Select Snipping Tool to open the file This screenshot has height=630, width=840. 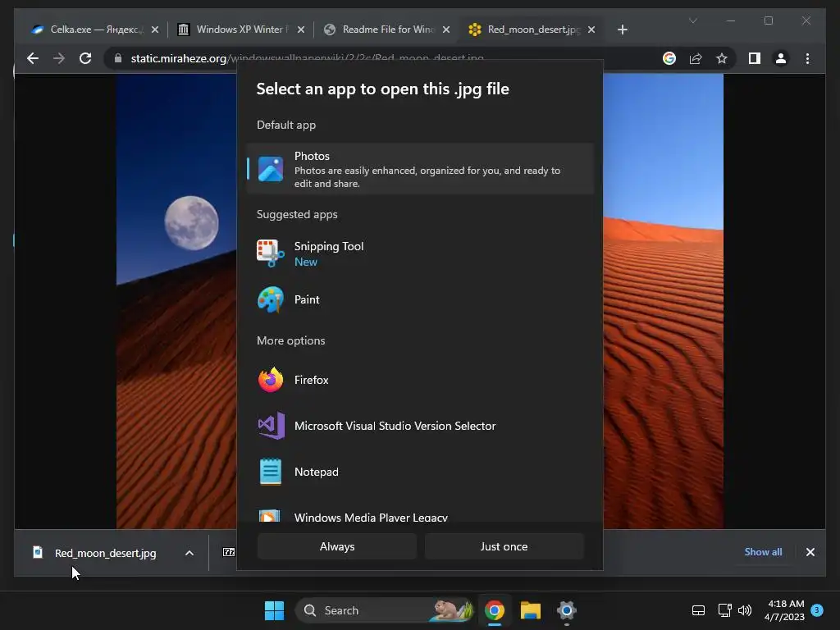tap(421, 253)
